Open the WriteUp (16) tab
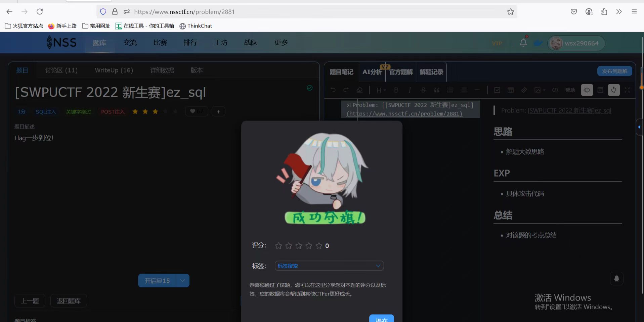 114,70
